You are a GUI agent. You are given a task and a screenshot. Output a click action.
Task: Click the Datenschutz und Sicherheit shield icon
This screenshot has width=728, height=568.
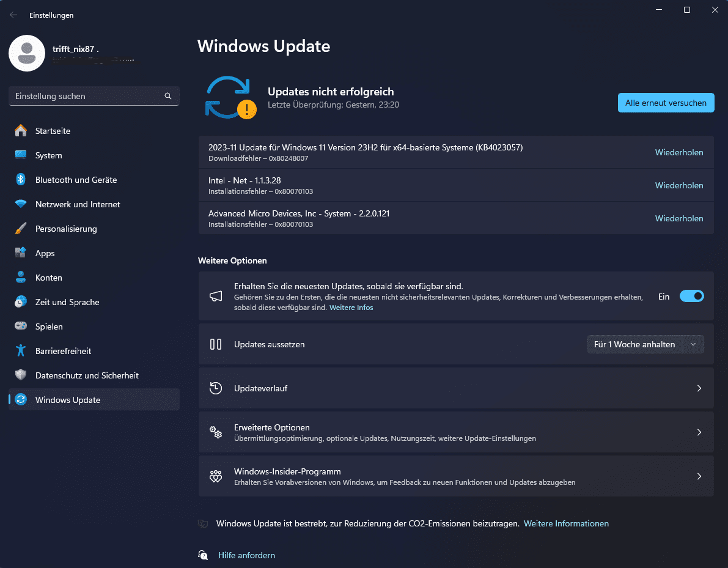point(21,375)
